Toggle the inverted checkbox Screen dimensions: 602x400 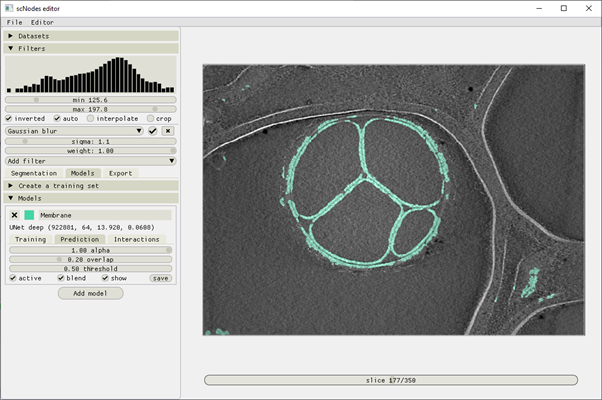pyautogui.click(x=9, y=119)
